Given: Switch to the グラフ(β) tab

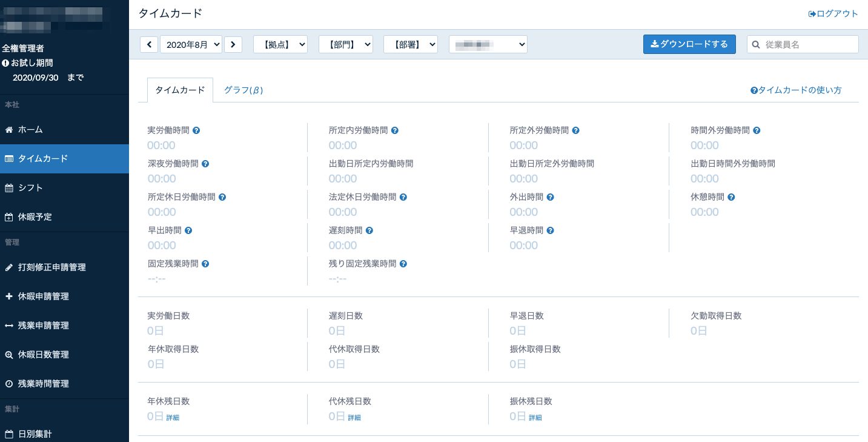Looking at the screenshot, I should [x=243, y=90].
